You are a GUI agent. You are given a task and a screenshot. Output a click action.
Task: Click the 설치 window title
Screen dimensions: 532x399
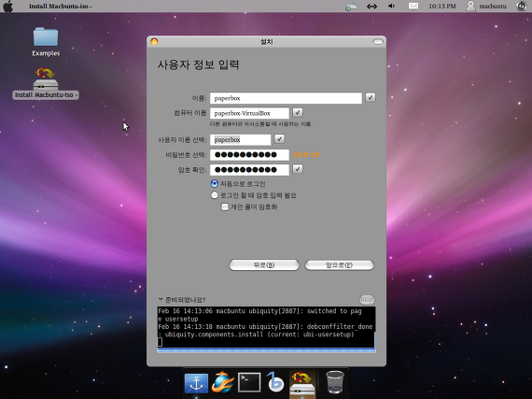coord(267,42)
